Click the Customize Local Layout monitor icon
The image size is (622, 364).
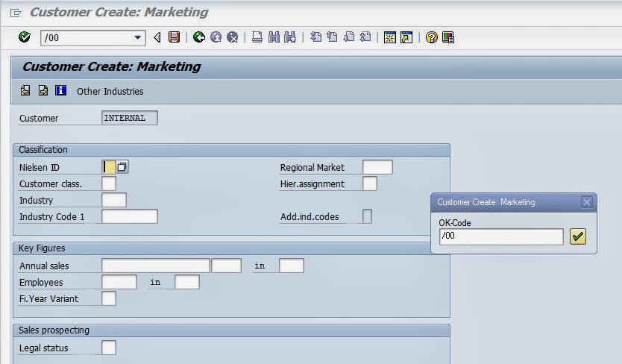(x=448, y=37)
